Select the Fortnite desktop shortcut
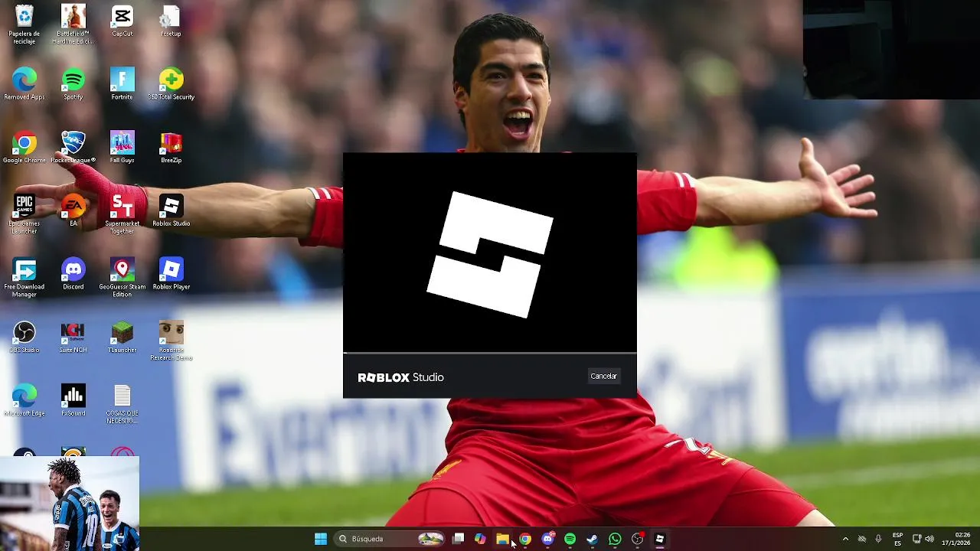980x551 pixels. click(x=122, y=84)
